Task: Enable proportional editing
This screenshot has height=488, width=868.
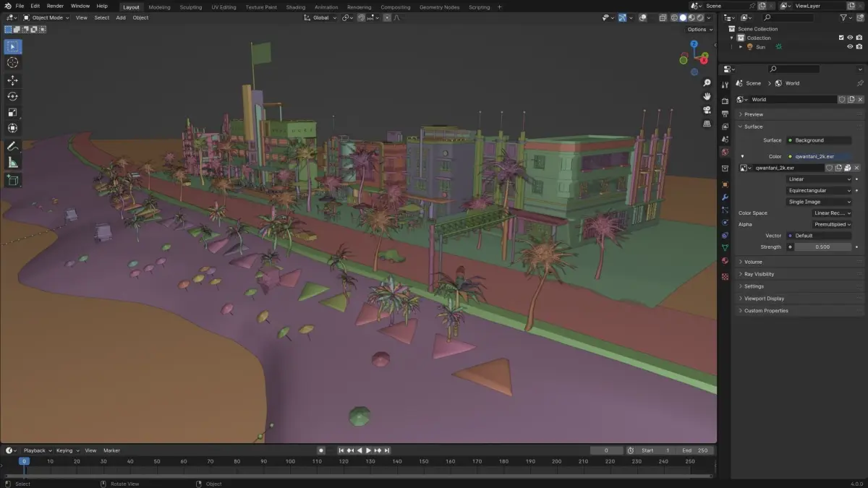Action: tap(386, 17)
